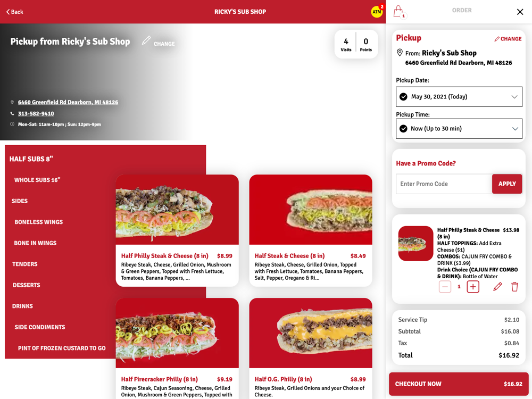The image size is (532, 399).
Task: Open the Pickup Time dropdown
Action: tap(459, 129)
